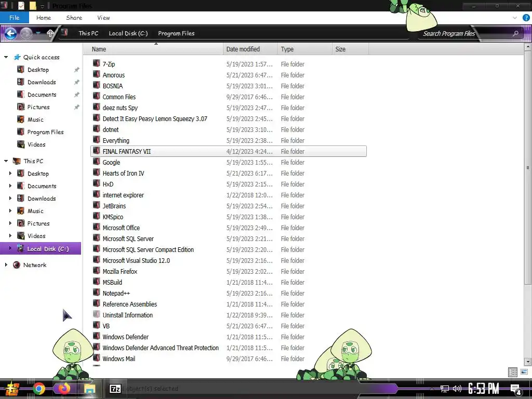
Task: Open the 7z taskbar icon
Action: 115,389
